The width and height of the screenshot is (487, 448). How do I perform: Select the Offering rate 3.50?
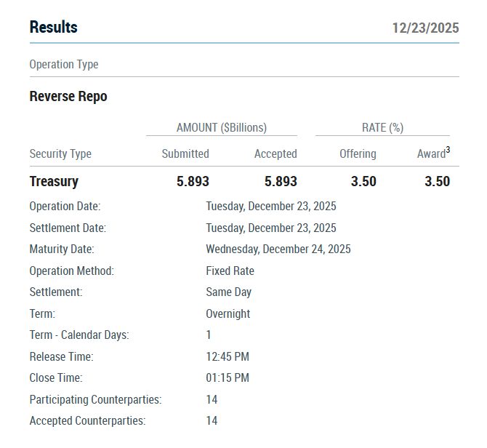[x=363, y=181]
